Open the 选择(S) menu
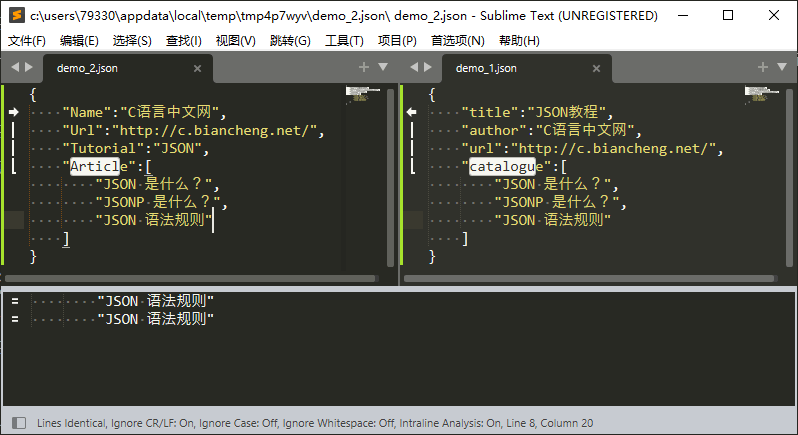The height and width of the screenshot is (435, 798). [132, 41]
